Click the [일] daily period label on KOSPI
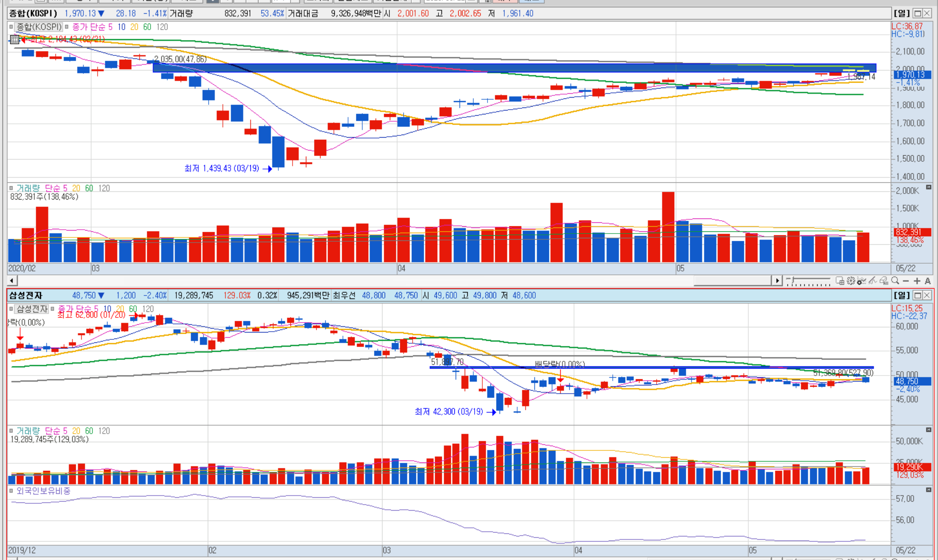Screen dimensions: 938x560 point(901,13)
